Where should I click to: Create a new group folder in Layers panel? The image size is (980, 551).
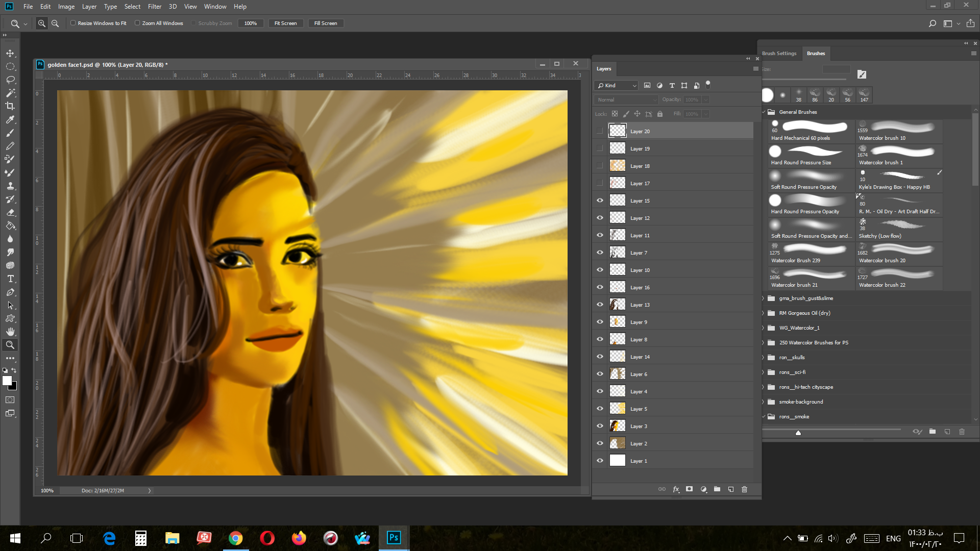717,489
